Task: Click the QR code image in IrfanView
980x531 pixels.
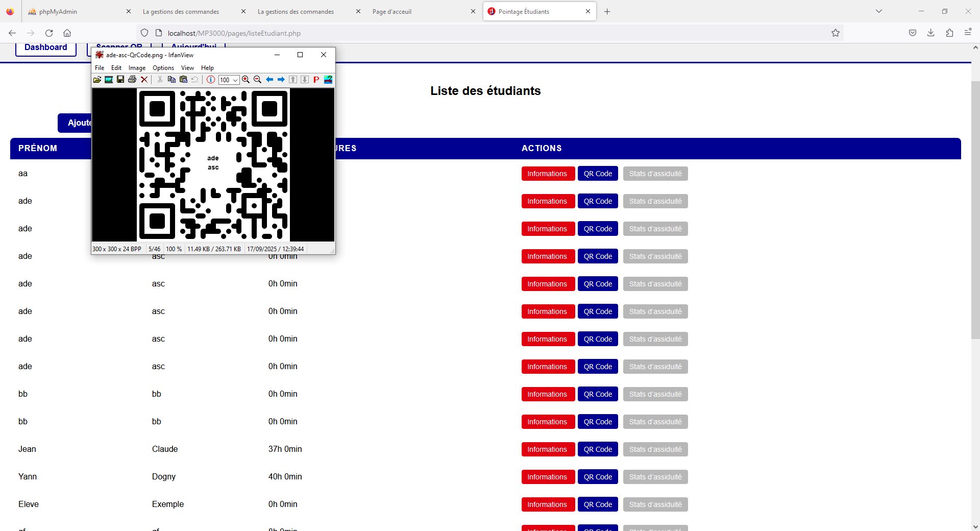Action: (x=213, y=164)
